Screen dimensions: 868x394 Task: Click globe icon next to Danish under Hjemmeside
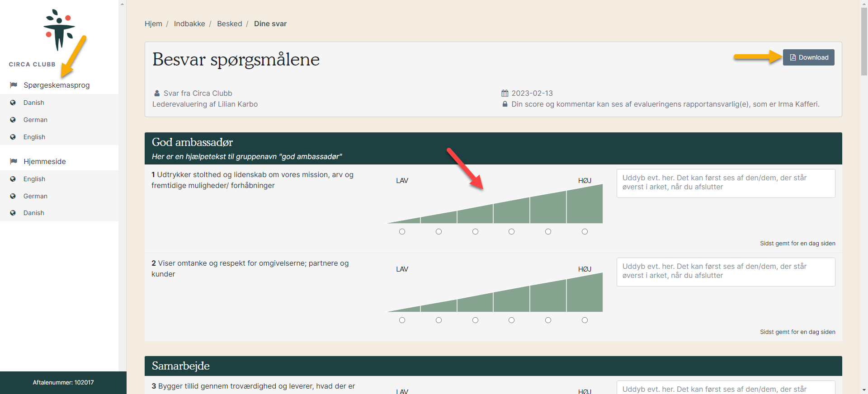point(13,213)
